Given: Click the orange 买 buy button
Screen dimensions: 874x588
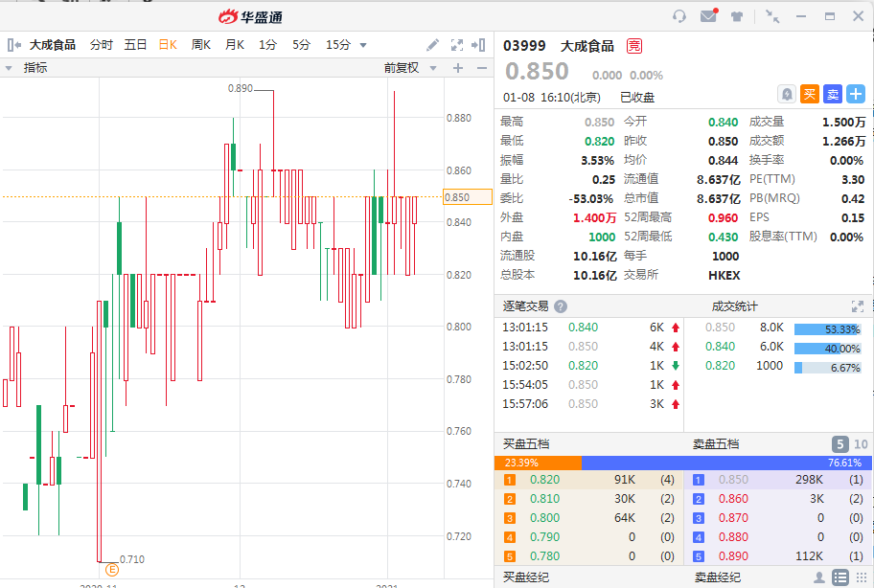Looking at the screenshot, I should (x=810, y=94).
